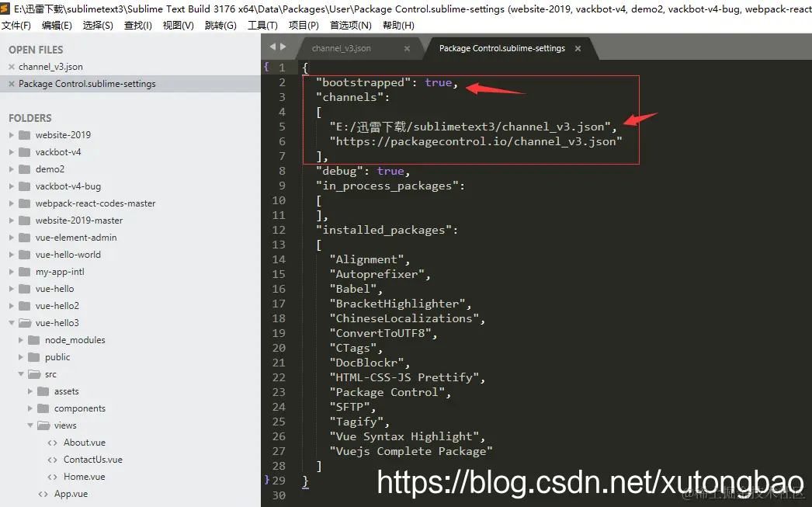Open ContactUs.vue from views folder
812x507 pixels.
(x=93, y=460)
